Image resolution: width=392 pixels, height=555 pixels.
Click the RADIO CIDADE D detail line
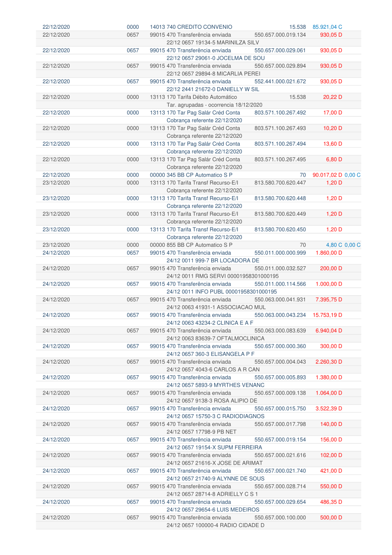click(216, 525)
